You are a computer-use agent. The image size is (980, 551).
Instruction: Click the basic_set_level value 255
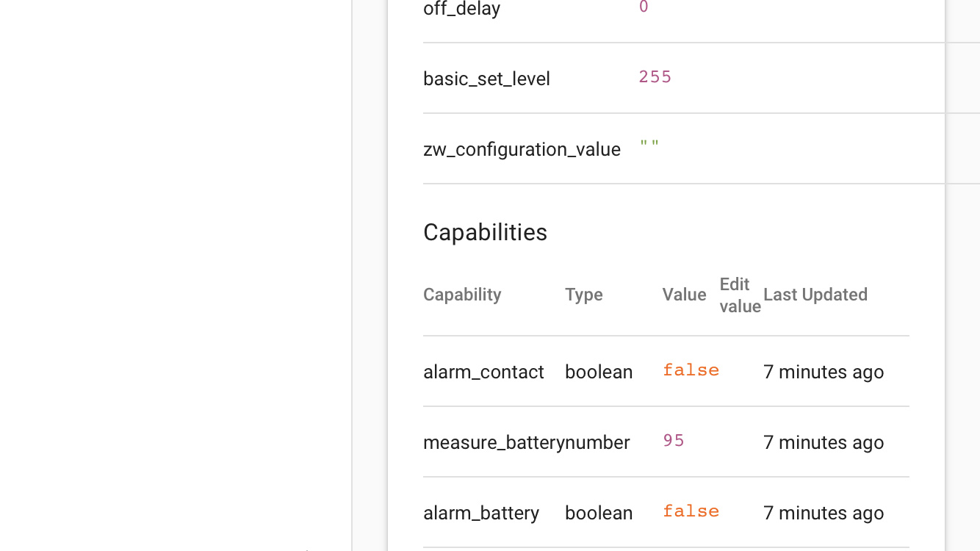(655, 77)
